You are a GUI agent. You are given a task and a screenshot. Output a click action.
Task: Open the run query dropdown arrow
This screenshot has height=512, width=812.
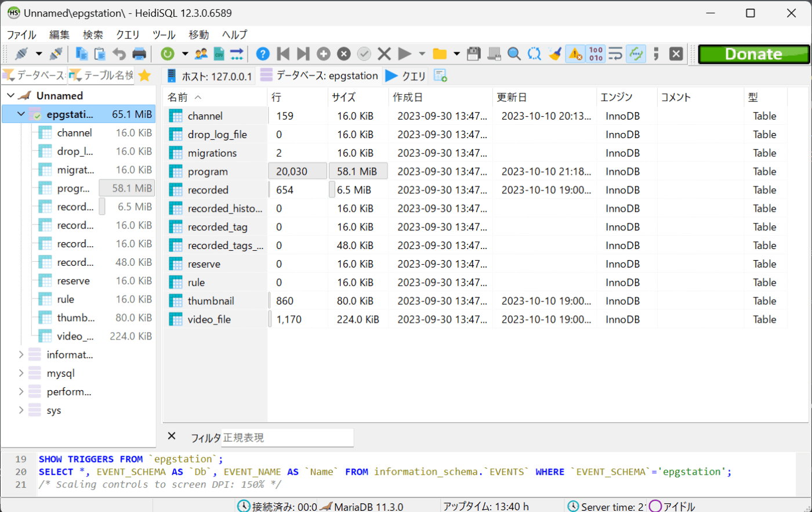pyautogui.click(x=422, y=54)
